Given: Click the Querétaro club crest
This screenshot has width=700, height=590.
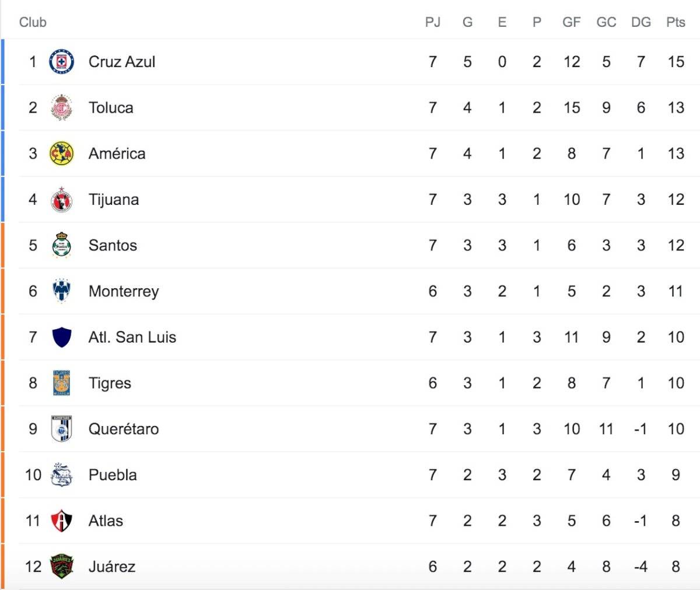Looking at the screenshot, I should (62, 429).
